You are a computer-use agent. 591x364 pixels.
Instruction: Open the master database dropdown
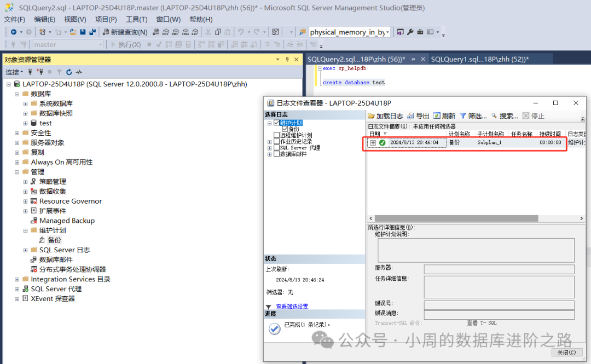tap(100, 44)
